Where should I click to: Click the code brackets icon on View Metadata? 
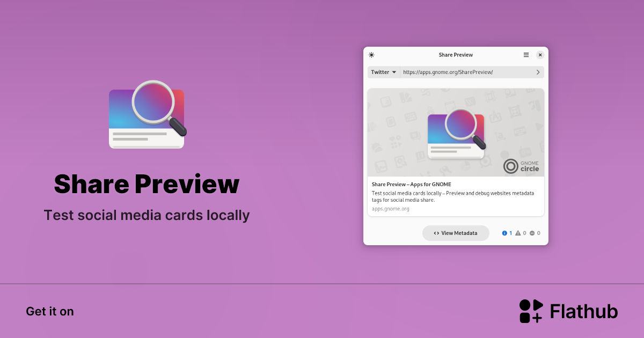coord(437,233)
